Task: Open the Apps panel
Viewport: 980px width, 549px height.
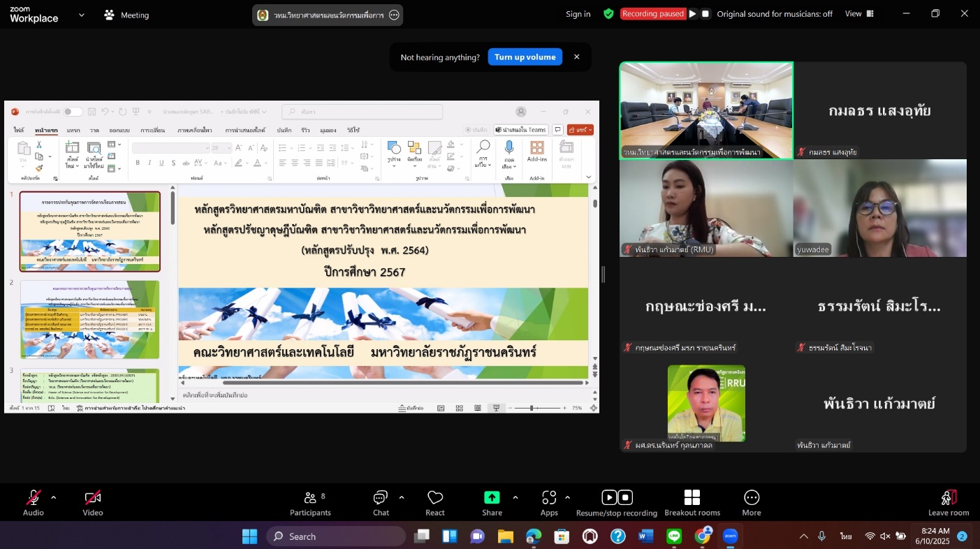Action: [549, 503]
